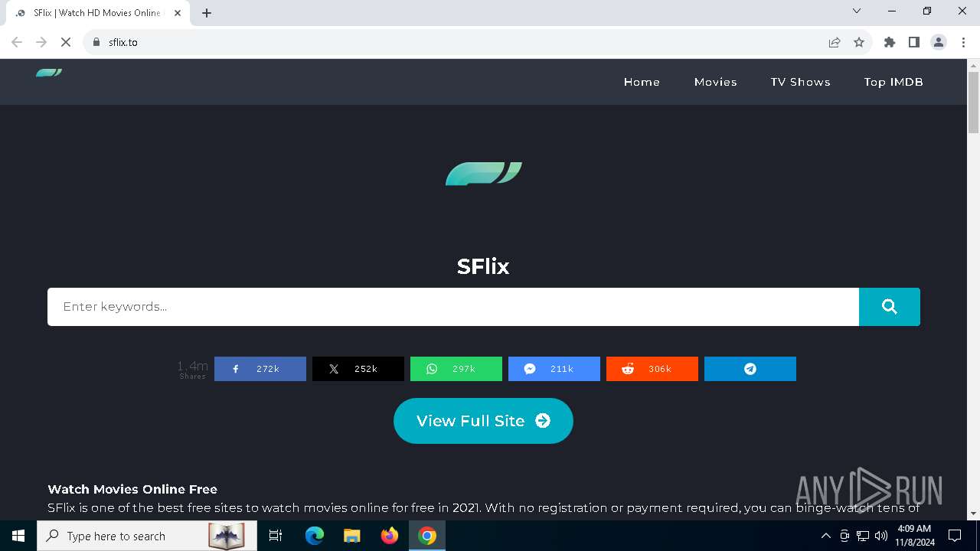Screen dimensions: 980x551
Task: Close the SFlix tab
Action: [178, 13]
